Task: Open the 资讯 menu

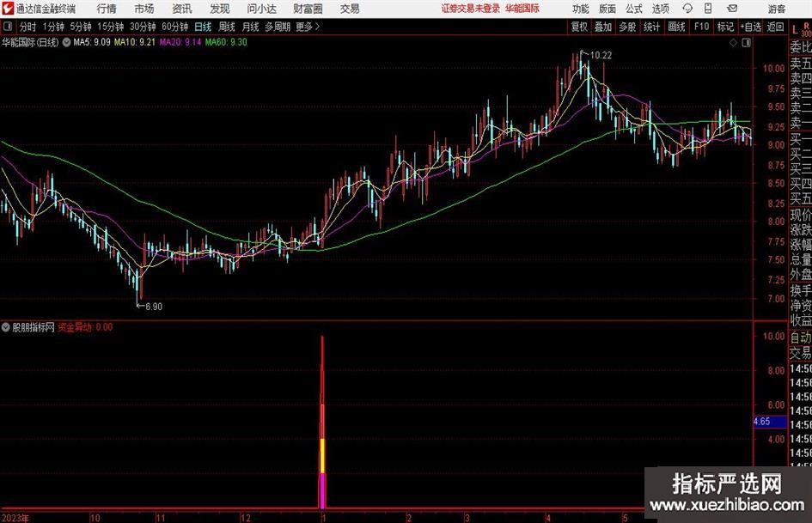Action: [x=182, y=9]
